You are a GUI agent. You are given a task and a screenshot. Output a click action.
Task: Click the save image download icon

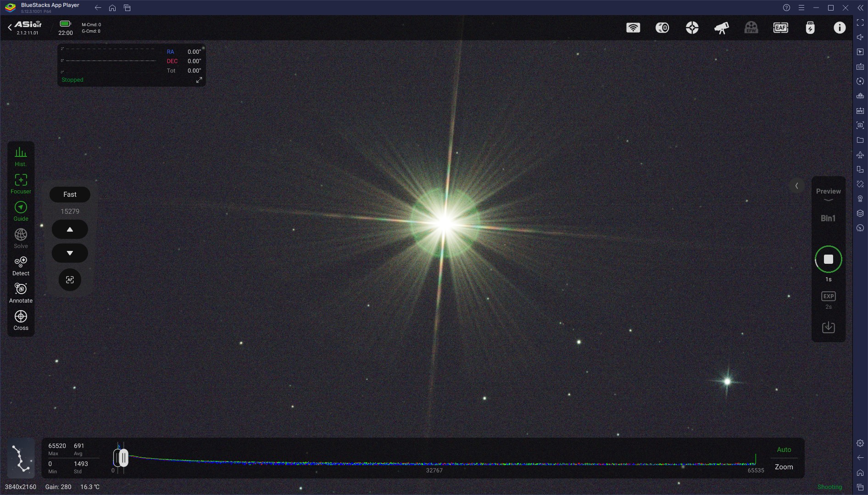click(x=828, y=327)
